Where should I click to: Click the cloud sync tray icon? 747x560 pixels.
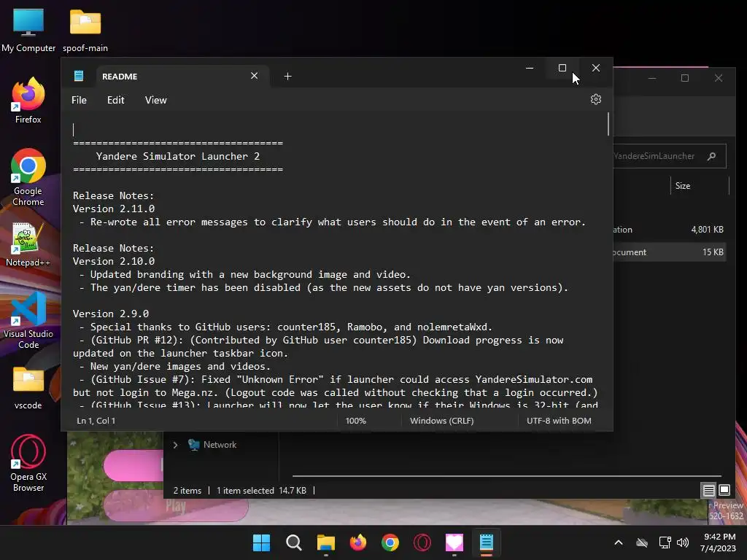(642, 542)
